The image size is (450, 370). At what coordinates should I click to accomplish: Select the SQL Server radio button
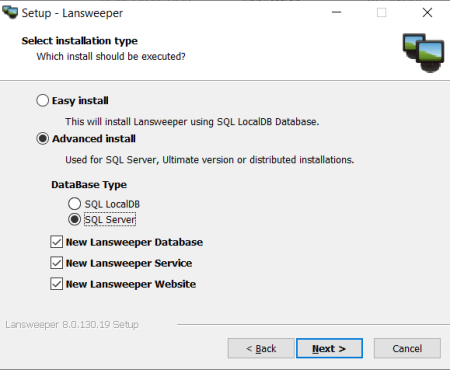coord(74,219)
